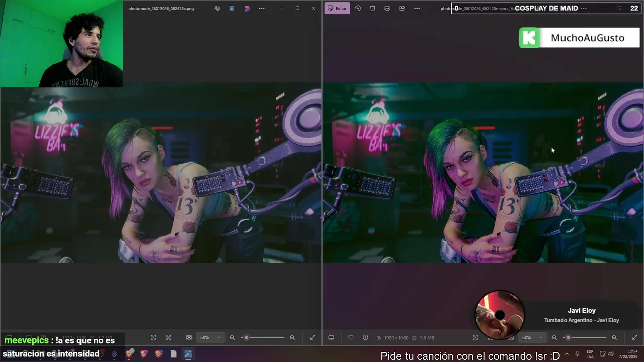This screenshot has height=362, width=644.
Task: Zoom out using minus magnifier in right window
Action: (x=554, y=338)
